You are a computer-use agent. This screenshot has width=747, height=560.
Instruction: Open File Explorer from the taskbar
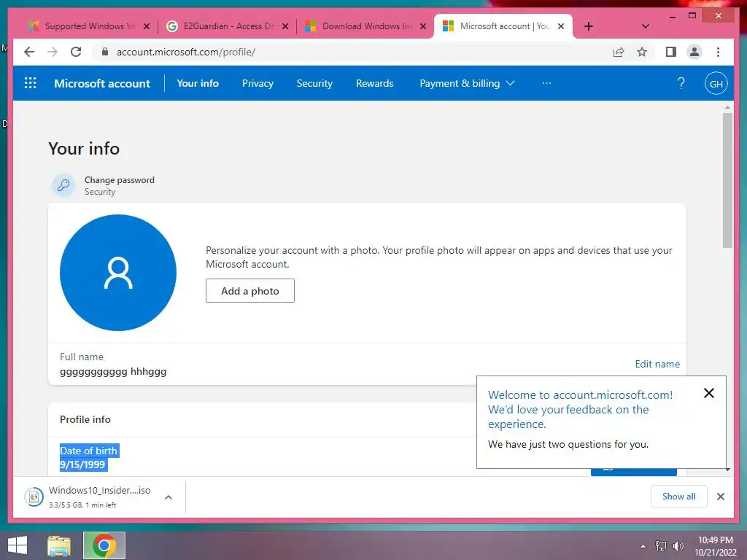(x=59, y=545)
